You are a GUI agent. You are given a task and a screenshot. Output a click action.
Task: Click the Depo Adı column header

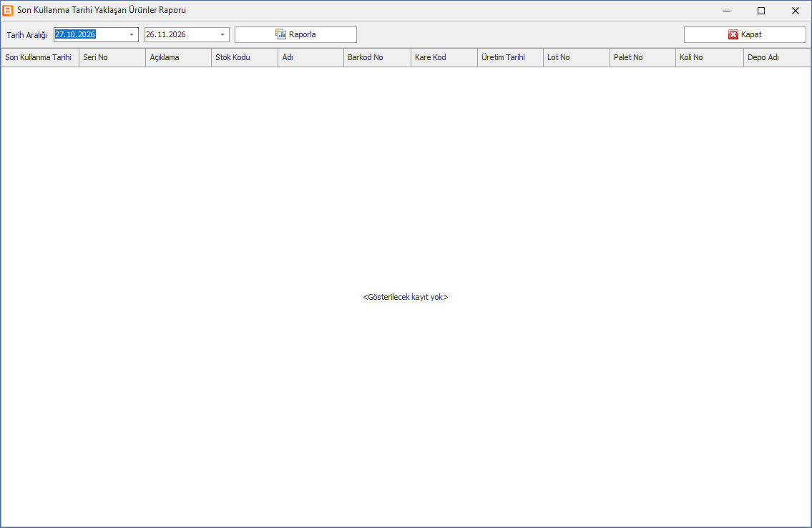click(x=777, y=57)
